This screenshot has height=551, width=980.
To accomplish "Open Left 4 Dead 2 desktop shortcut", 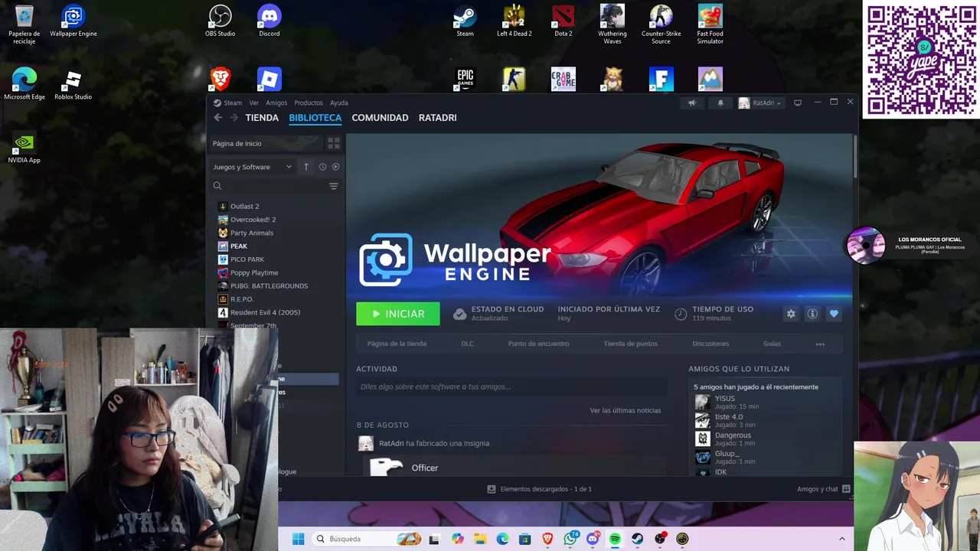I will coord(514,21).
